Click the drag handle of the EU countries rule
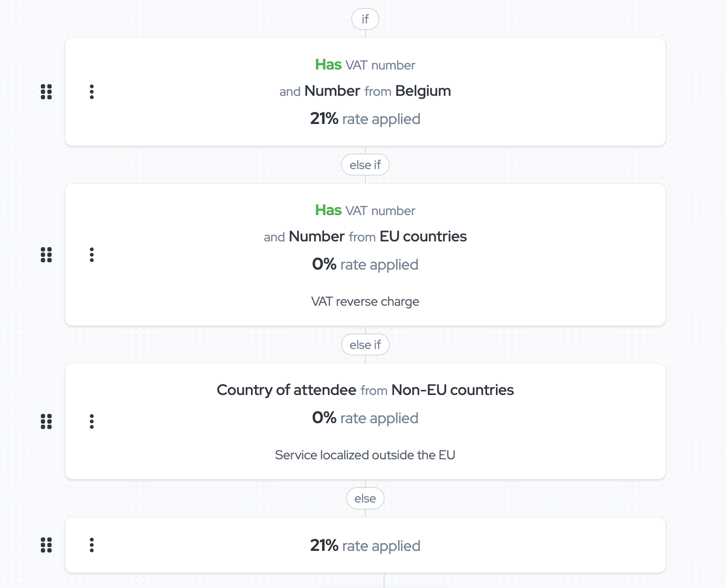726x588 pixels. [46, 255]
